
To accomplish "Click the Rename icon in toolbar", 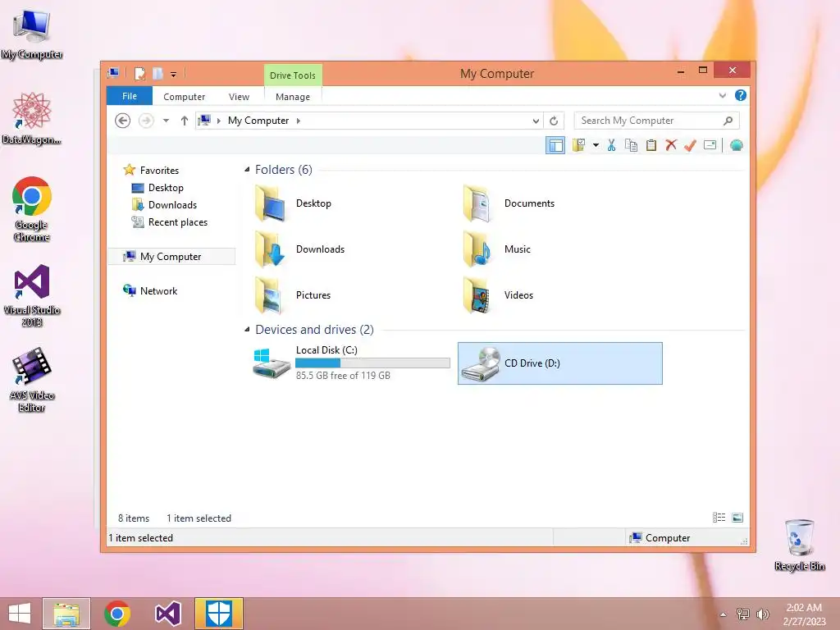I will point(710,145).
